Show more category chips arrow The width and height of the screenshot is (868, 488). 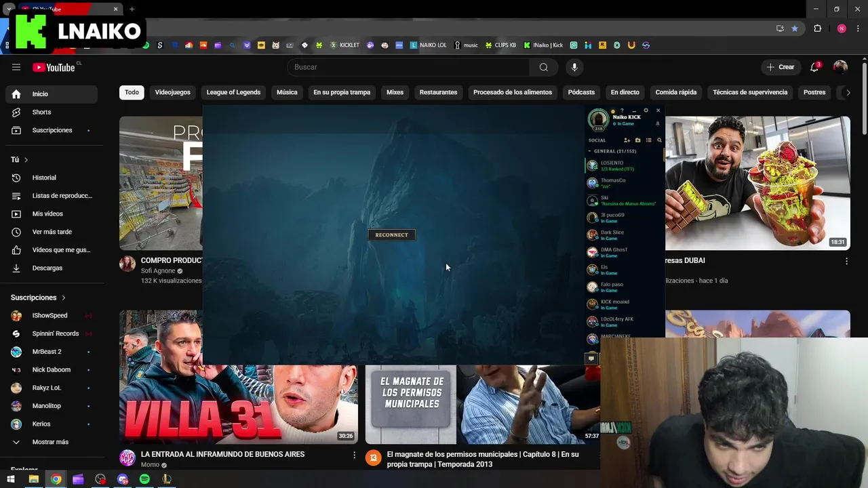[848, 92]
